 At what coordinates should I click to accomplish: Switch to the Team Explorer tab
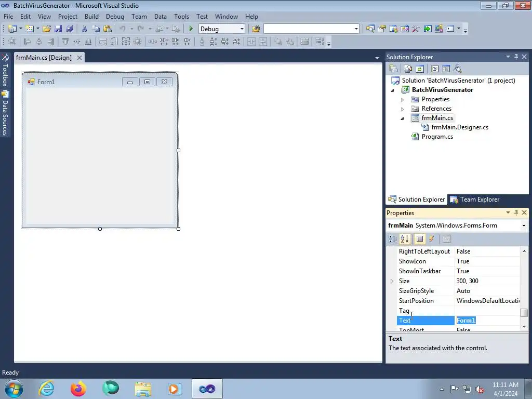tap(475, 199)
